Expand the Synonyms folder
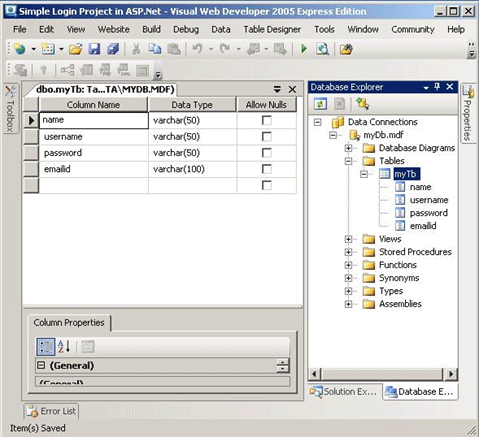The height and width of the screenshot is (437, 479). 348,278
